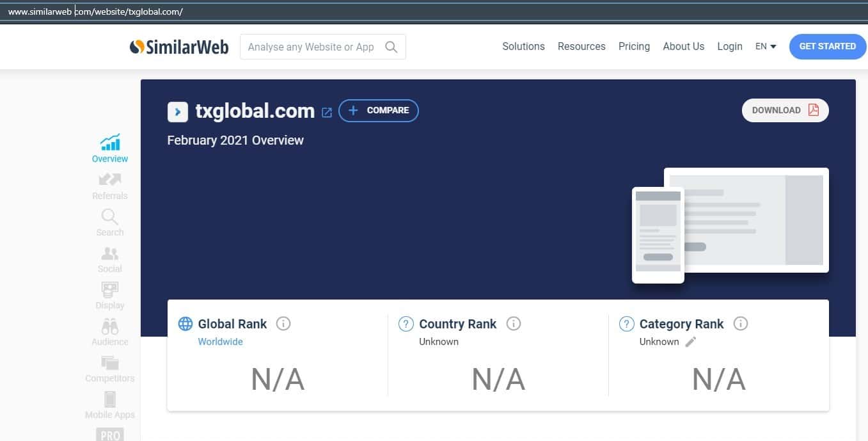Click the Worldwide link
Viewport: 868px width, 441px height.
[220, 342]
